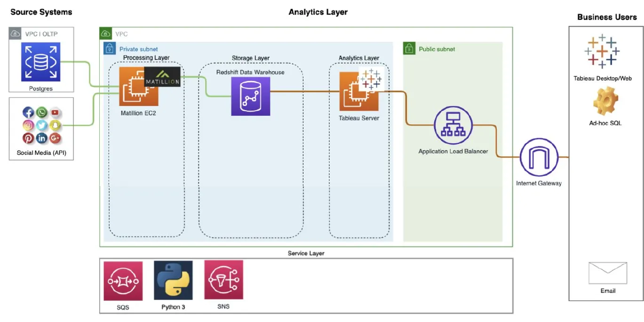Click the Postgres database icon

[41, 62]
